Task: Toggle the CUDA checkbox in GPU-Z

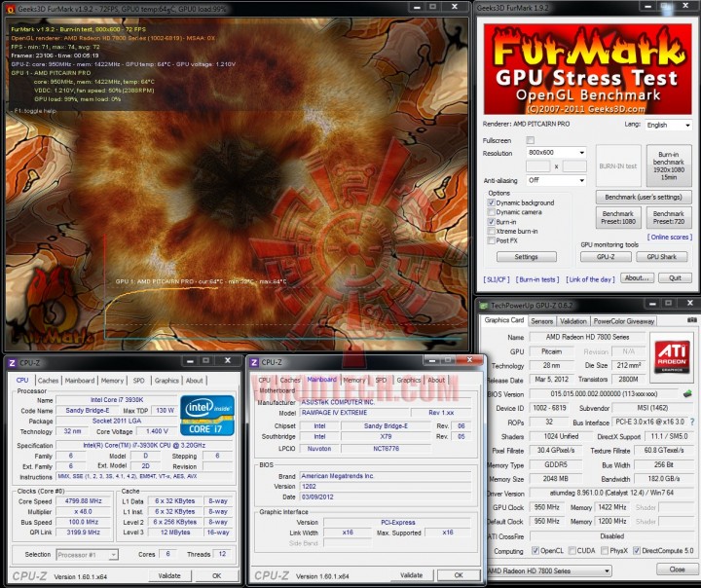Action: (572, 550)
